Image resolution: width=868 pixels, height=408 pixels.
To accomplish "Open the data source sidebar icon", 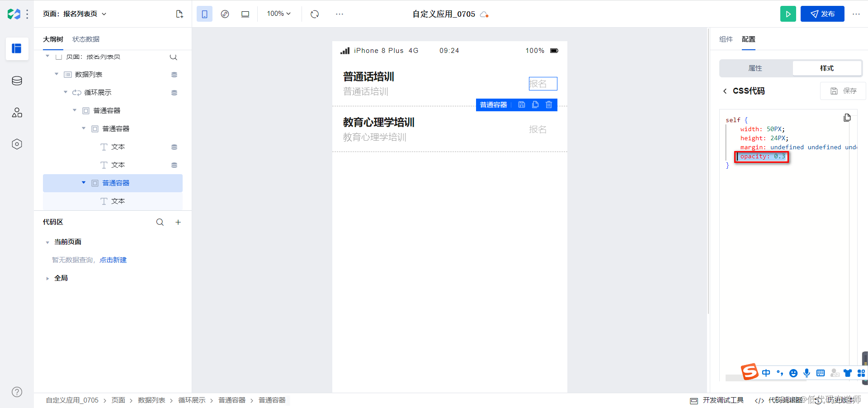I will coord(17,81).
